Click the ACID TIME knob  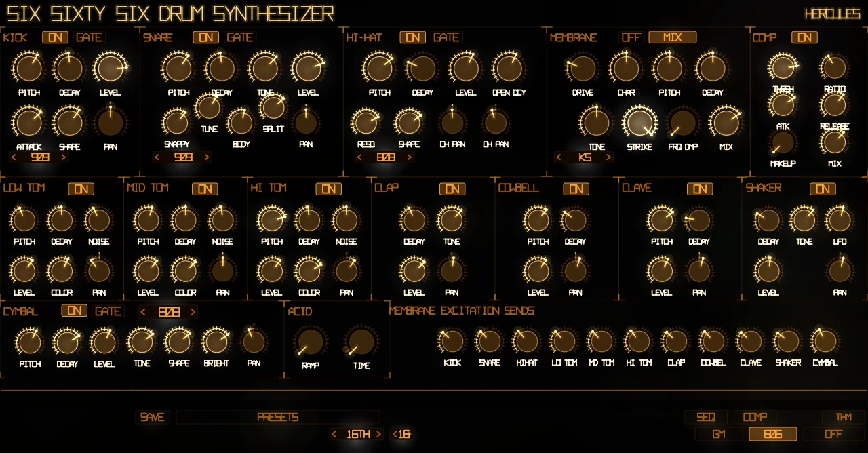pos(361,342)
